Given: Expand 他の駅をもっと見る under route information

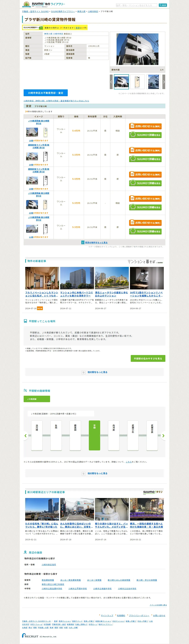Looking at the screenshot, I should click(94, 473).
